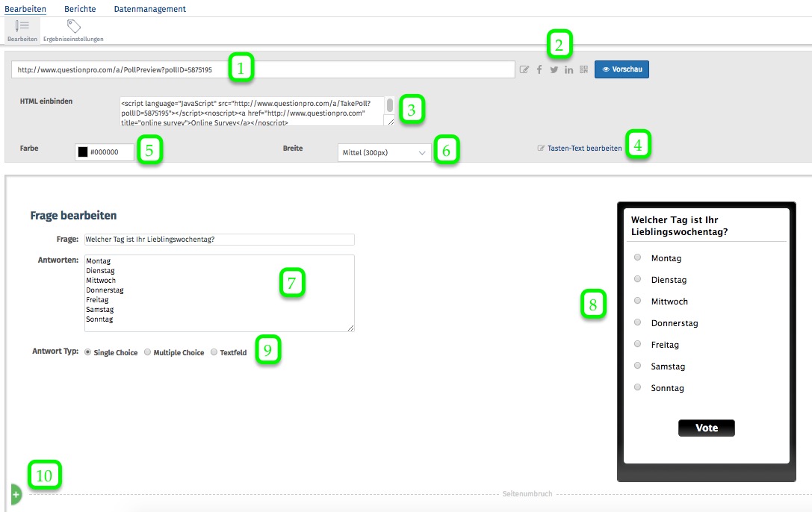Click the Antworten answers text area
This screenshot has width=812, height=512.
click(220, 293)
